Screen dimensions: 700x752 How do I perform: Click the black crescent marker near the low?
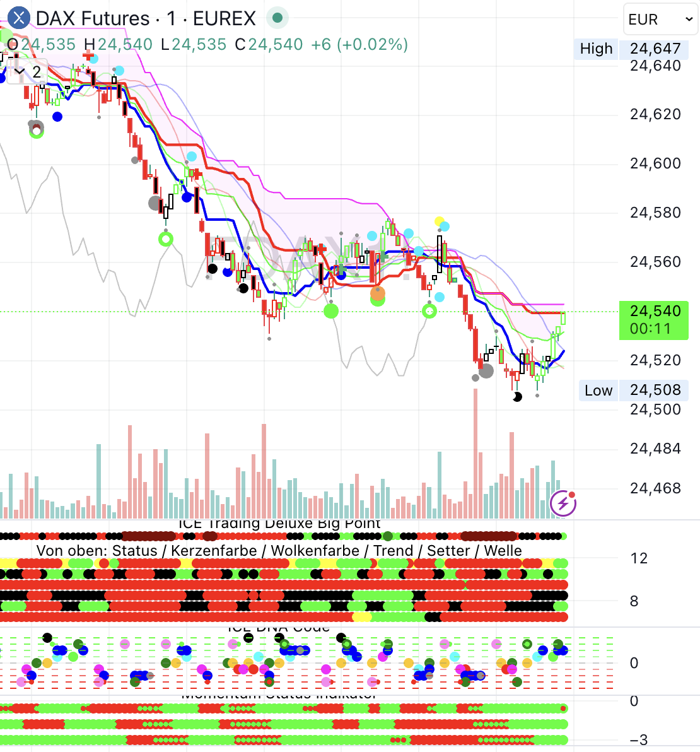click(517, 397)
